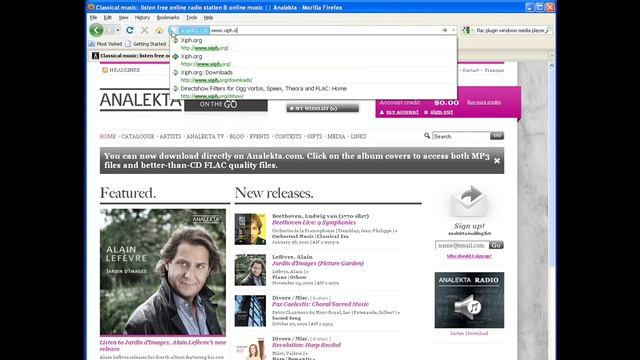Open the Help menu

click(208, 18)
